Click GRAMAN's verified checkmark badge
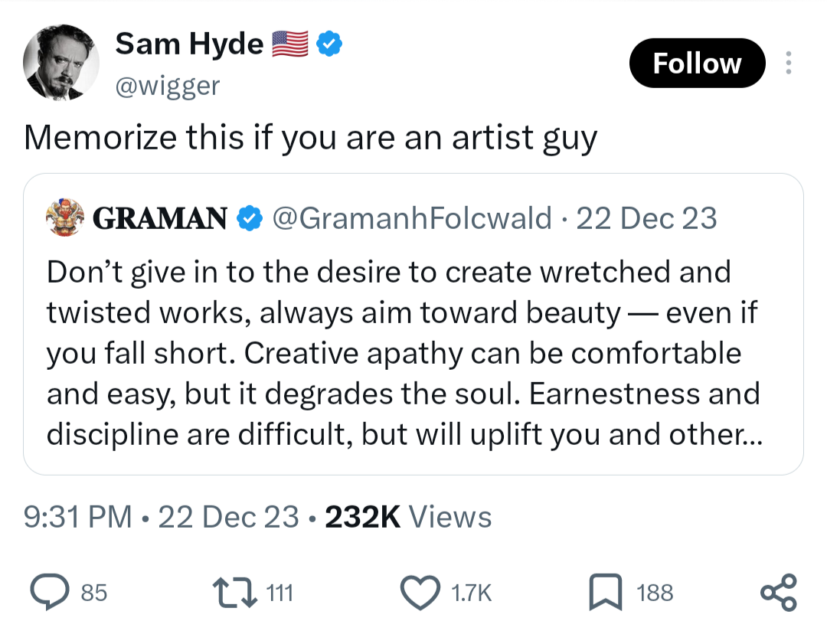 pos(250,218)
